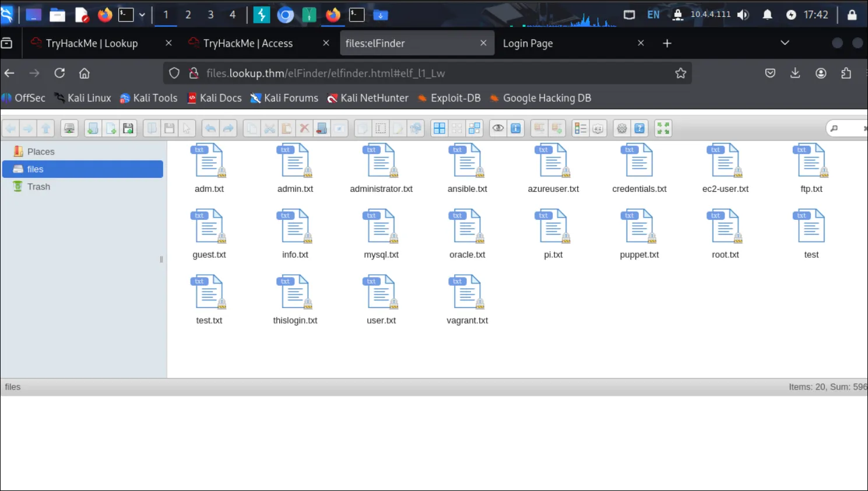Switch to TryHackMe | Access tab

pos(259,43)
